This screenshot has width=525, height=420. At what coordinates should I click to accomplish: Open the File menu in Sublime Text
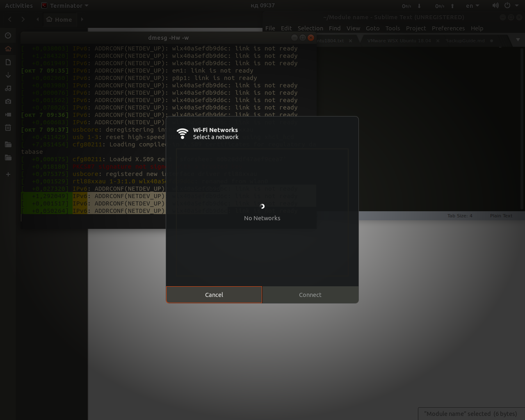270,28
